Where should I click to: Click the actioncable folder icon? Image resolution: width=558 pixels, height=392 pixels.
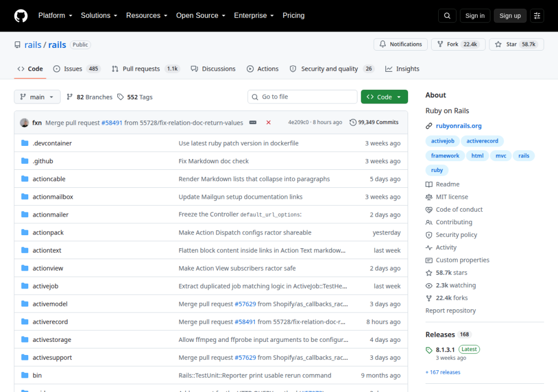point(25,179)
